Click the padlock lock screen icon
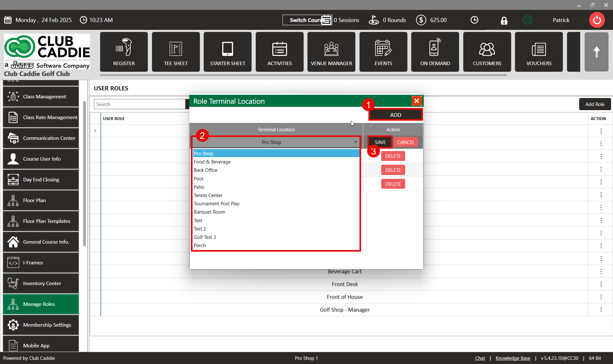This screenshot has height=364, width=613. (504, 20)
